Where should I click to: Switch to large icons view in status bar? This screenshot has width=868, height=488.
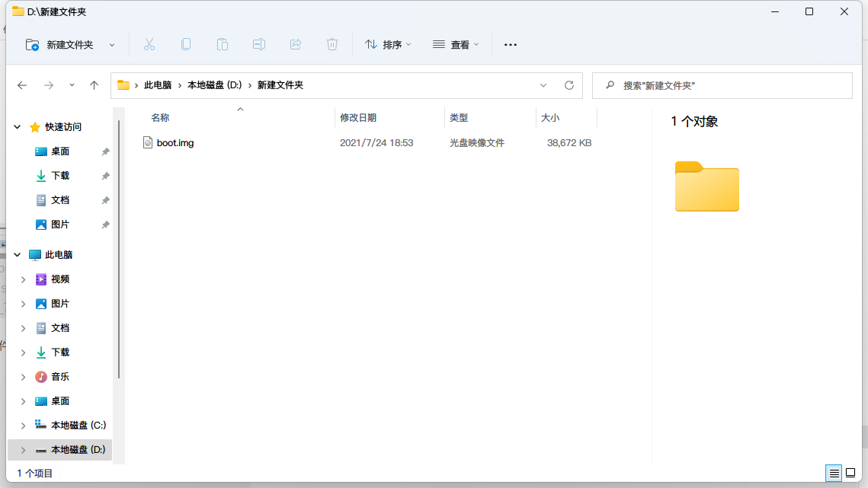[x=850, y=473]
